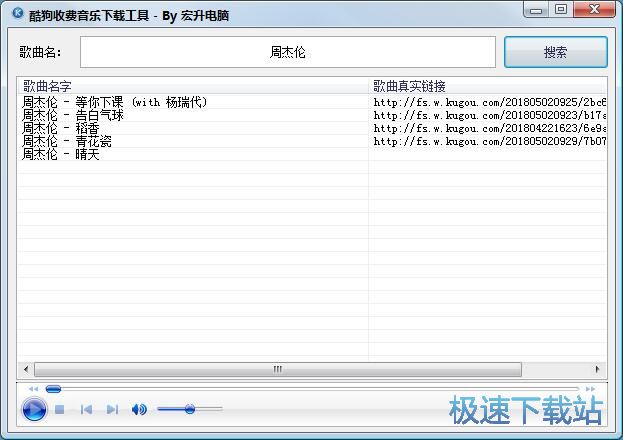Close the download tool window
Screen dimensions: 623x440
[x=594, y=10]
